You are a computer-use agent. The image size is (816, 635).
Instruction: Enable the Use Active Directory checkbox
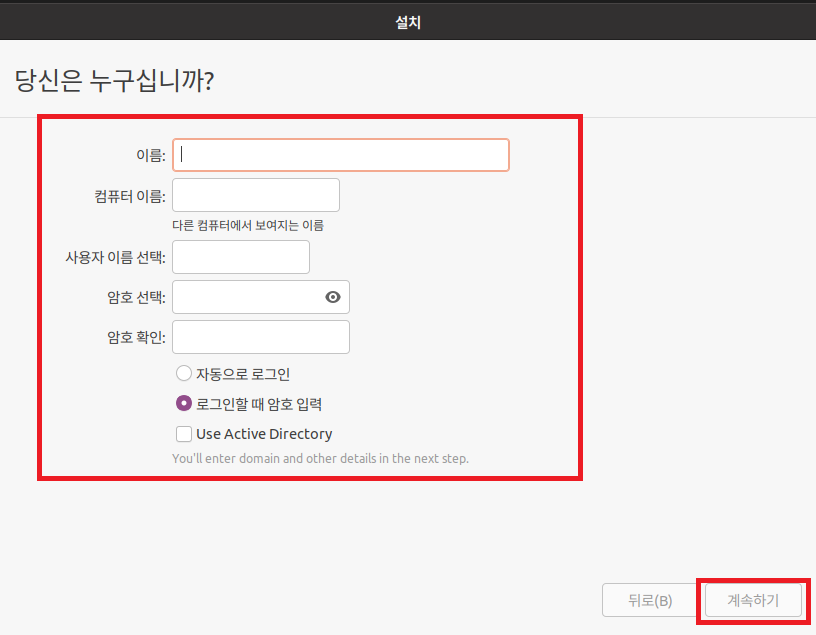[x=184, y=434]
